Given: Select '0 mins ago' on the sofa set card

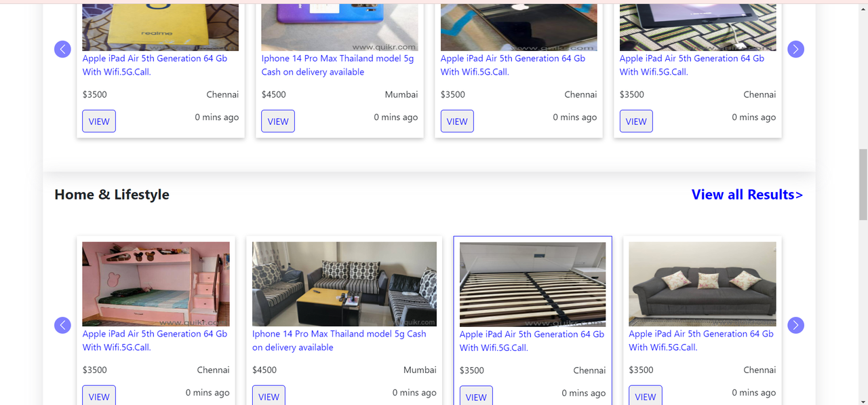Looking at the screenshot, I should [x=414, y=392].
